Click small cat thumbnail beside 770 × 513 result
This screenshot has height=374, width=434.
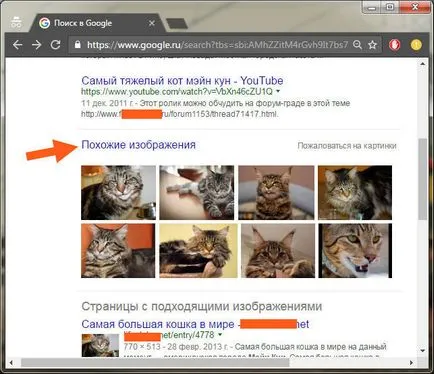pos(100,345)
